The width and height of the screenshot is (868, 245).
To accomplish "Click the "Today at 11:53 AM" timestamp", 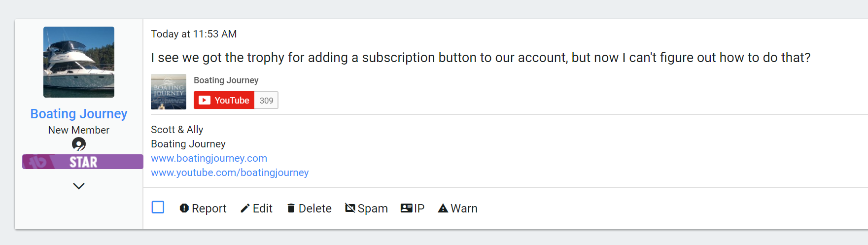I will click(x=194, y=34).
